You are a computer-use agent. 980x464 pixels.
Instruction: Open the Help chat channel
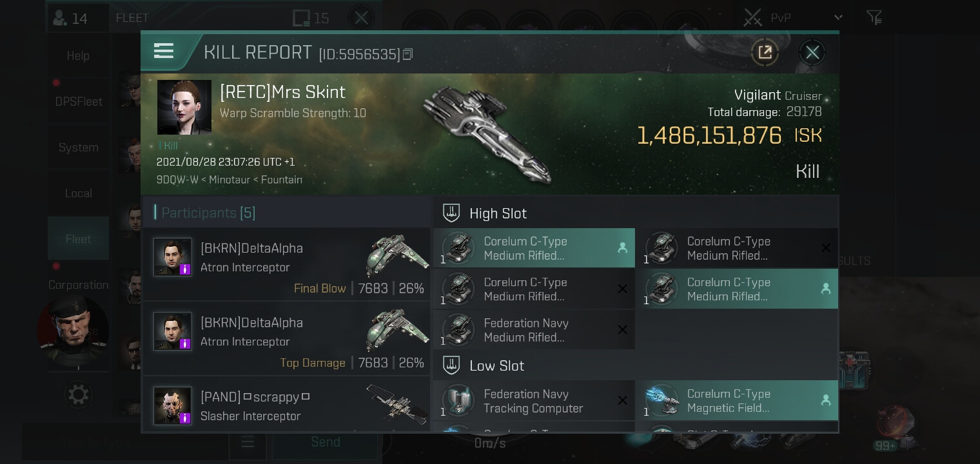tap(79, 56)
